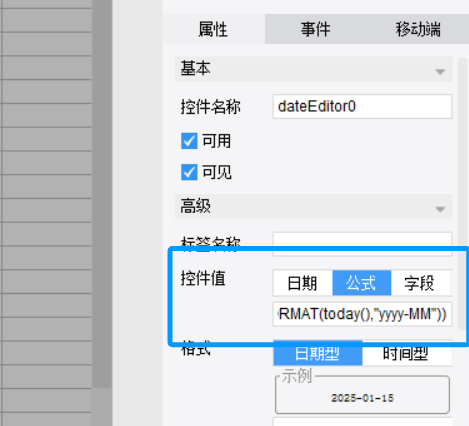Click the 标签名称 input field
Image resolution: width=469 pixels, height=426 pixels.
click(362, 244)
